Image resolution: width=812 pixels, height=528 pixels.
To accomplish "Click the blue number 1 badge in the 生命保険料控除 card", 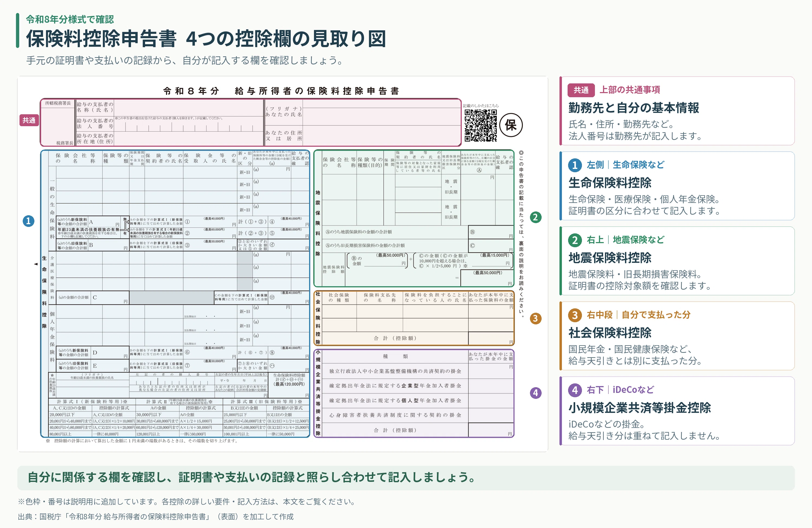I will (x=575, y=165).
